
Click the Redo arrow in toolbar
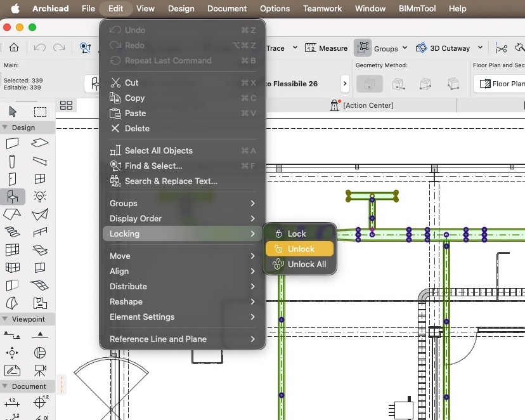59,48
